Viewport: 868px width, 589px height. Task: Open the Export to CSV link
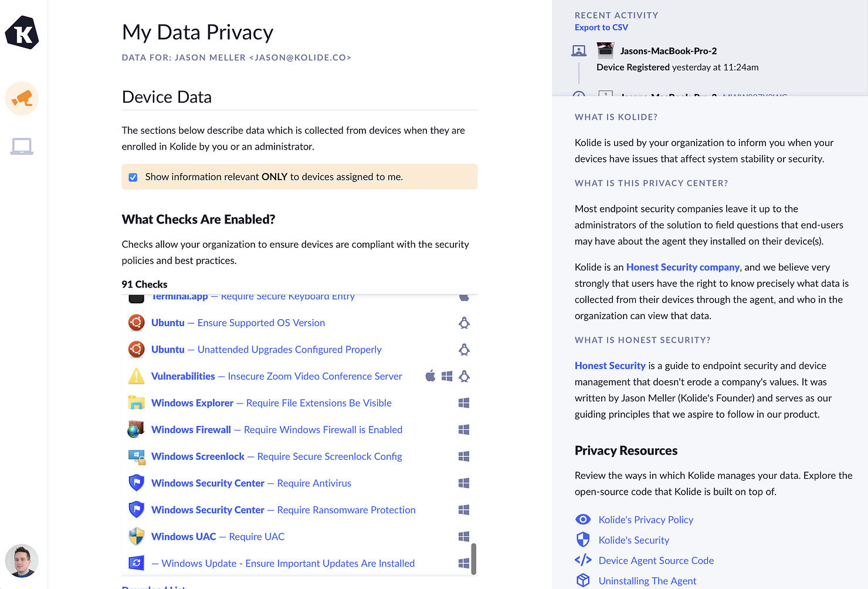[x=601, y=27]
